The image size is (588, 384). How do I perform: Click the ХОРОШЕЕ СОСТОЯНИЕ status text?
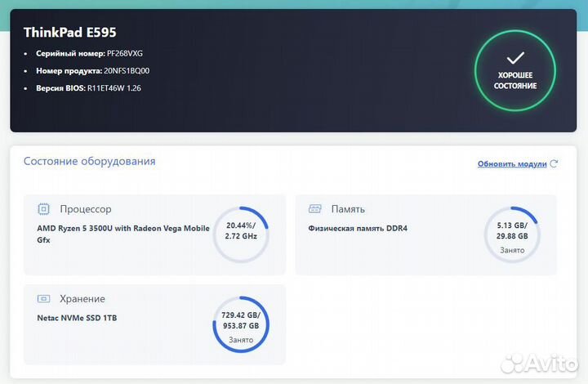517,80
